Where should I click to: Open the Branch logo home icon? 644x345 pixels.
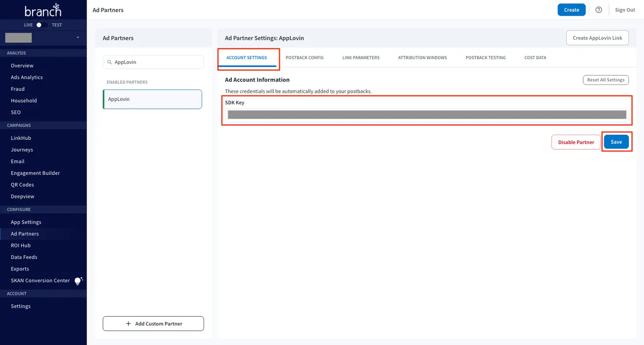43,10
